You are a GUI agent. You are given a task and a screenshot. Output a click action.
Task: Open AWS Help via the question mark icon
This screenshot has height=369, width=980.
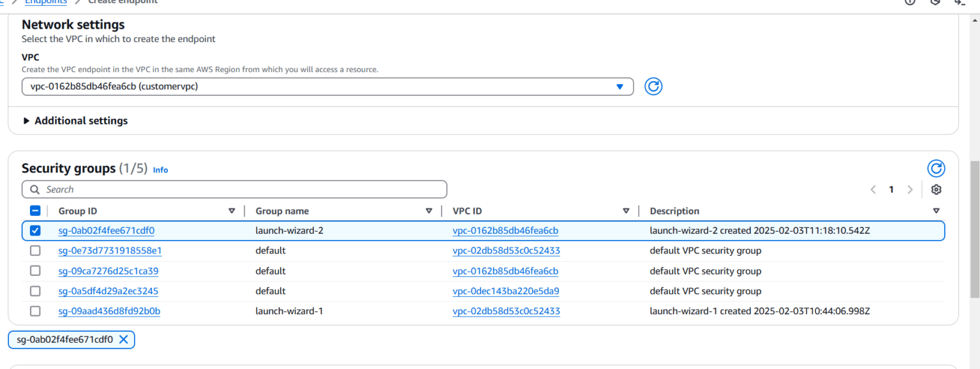tap(909, 3)
